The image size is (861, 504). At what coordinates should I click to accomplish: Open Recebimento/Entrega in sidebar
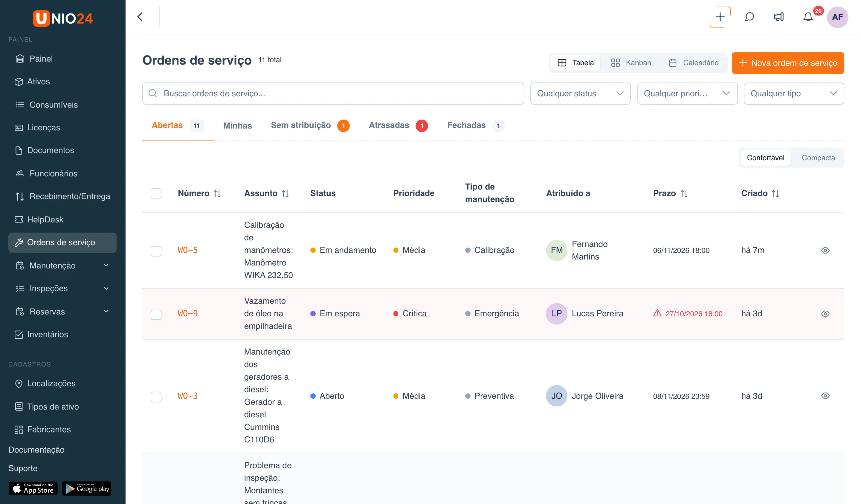pos(62,196)
